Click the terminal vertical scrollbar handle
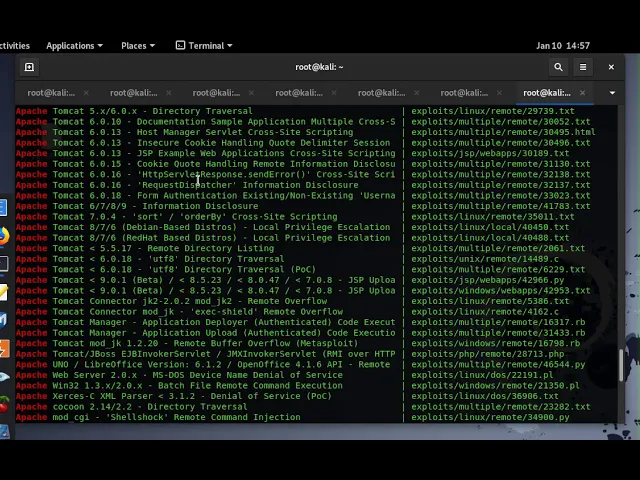Image resolution: width=640 pixels, height=480 pixels. point(621,365)
